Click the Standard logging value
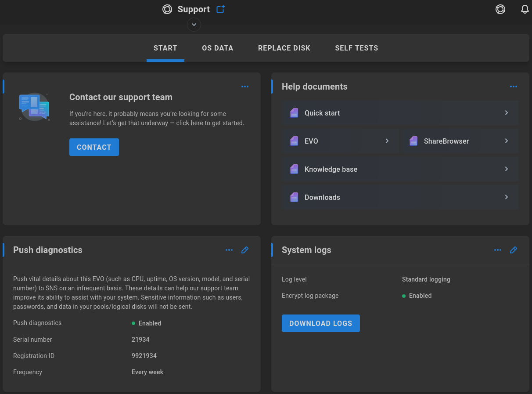Viewport: 532px width, 394px height. coord(426,279)
